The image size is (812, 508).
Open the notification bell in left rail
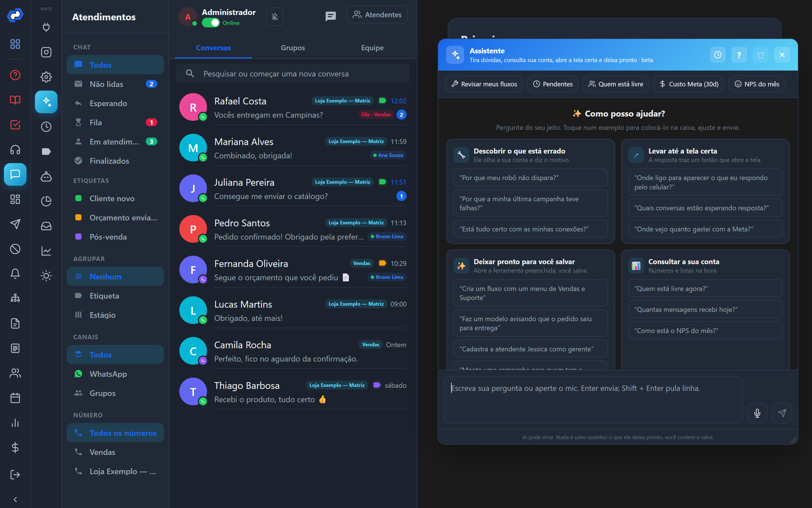coord(15,274)
